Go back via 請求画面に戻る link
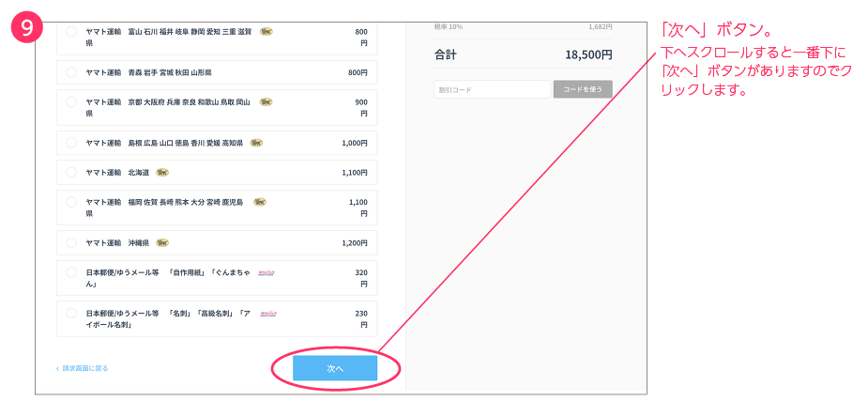 pyautogui.click(x=83, y=368)
